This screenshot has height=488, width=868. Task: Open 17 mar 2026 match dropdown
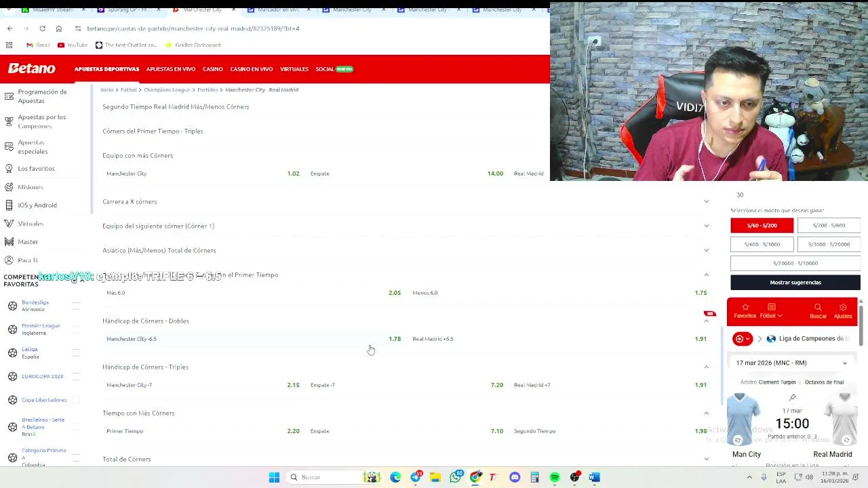(791, 363)
